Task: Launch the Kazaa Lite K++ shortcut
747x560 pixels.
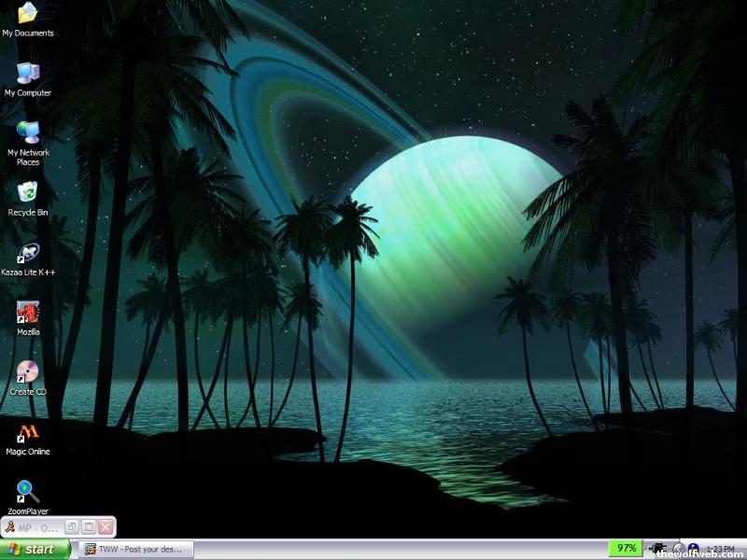Action: point(28,253)
